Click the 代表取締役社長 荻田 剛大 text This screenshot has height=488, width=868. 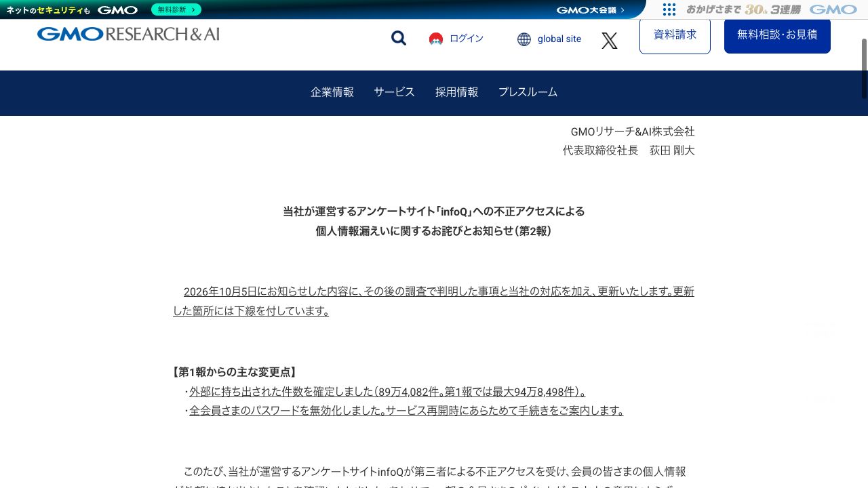[629, 150]
